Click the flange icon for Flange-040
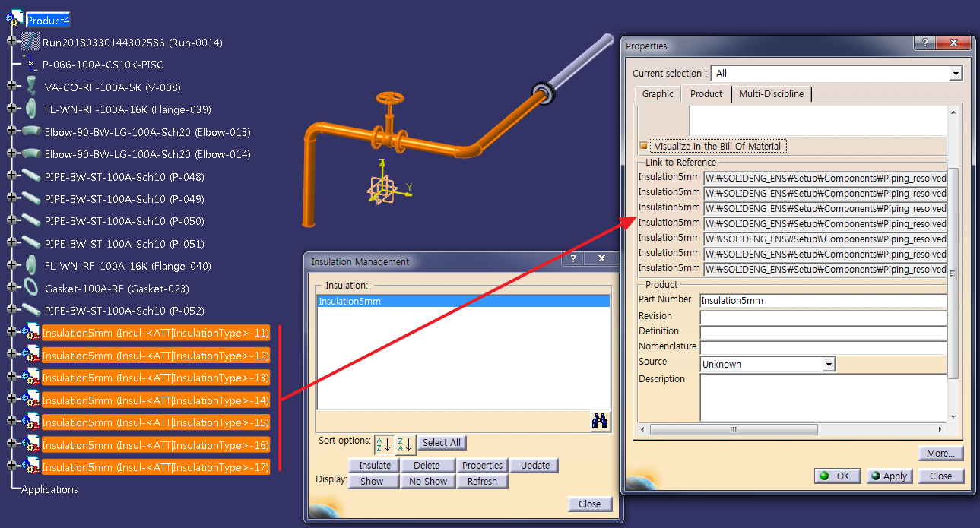 pyautogui.click(x=31, y=265)
